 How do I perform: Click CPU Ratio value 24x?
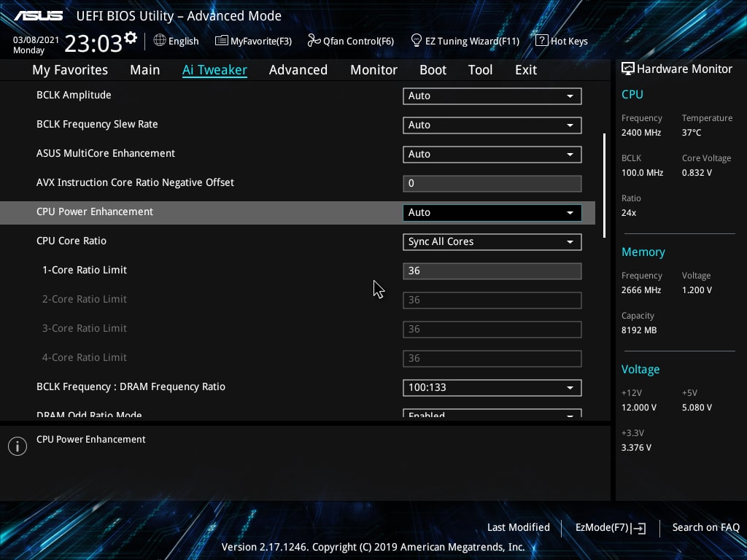(x=629, y=213)
